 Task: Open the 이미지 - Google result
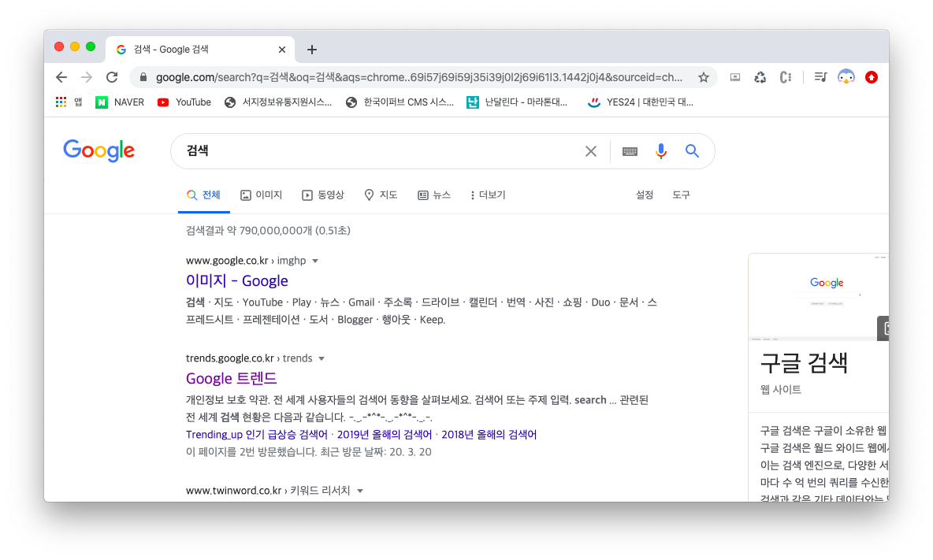(237, 280)
